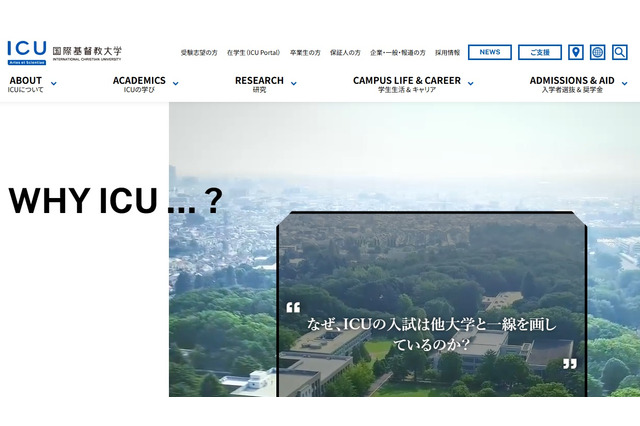
Task: Open the ACADEMICS menu
Action: click(x=139, y=84)
